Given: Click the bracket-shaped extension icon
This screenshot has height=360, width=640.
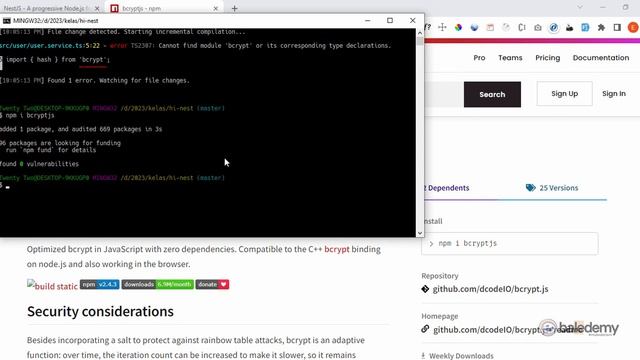Looking at the screenshot, I should coord(522,27).
